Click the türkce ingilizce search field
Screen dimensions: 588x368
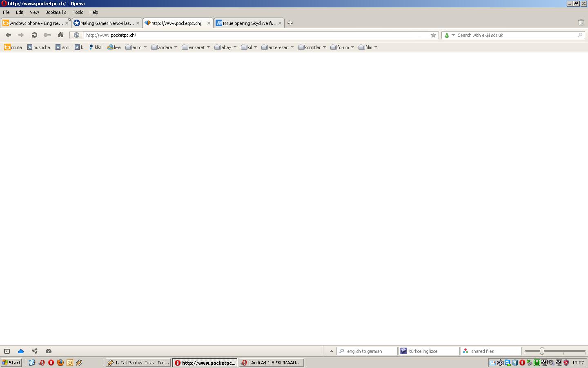(429, 351)
